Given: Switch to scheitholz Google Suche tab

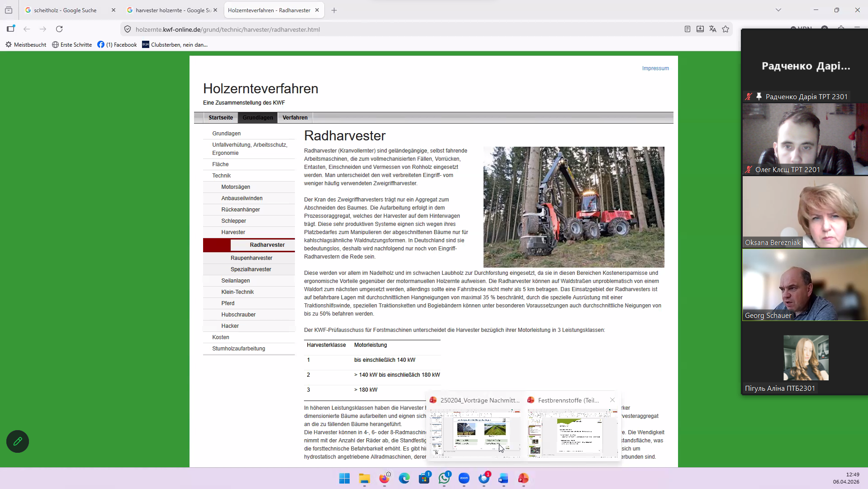Looking at the screenshot, I should (65, 10).
